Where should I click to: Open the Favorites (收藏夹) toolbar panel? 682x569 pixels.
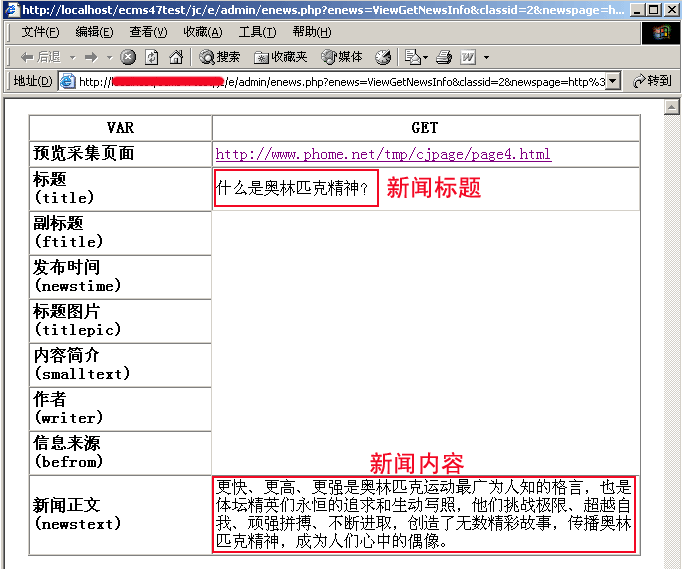[281, 57]
